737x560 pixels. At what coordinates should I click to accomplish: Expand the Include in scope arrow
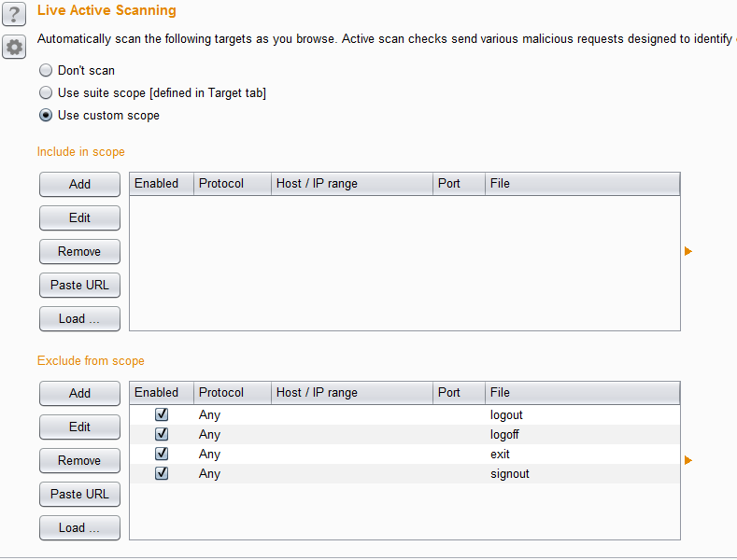click(x=688, y=251)
